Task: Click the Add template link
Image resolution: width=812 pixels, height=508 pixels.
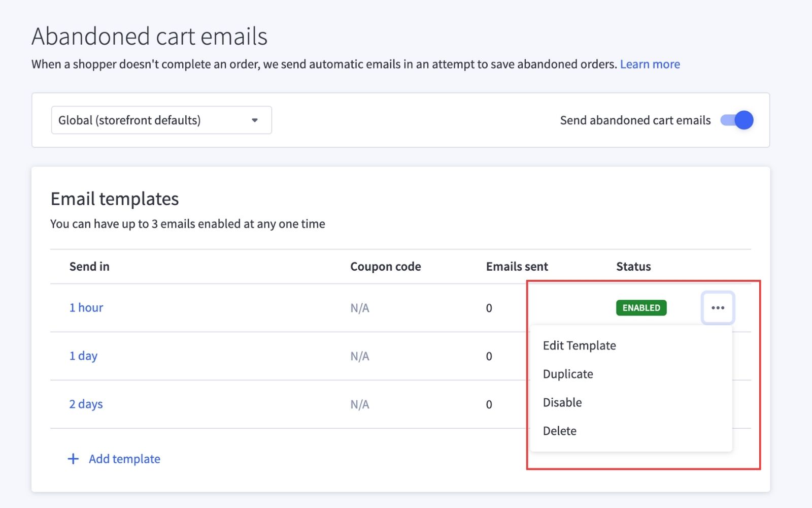Action: tap(124, 459)
